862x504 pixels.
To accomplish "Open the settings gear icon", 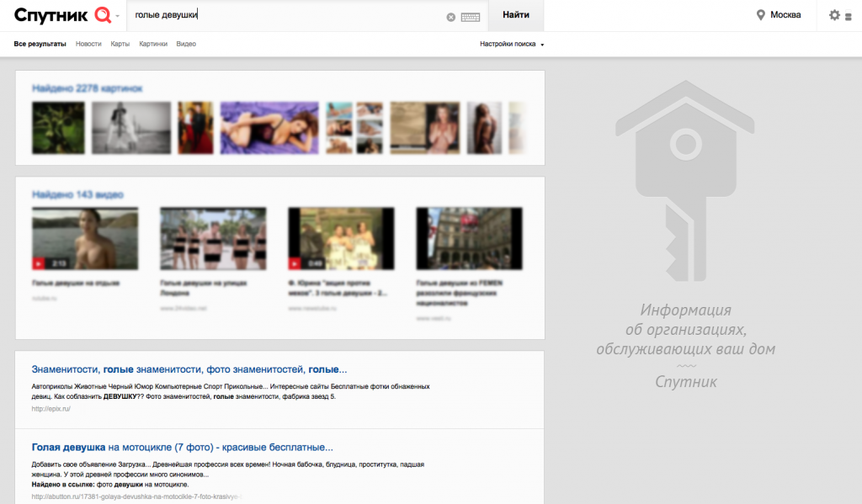I will (x=834, y=15).
